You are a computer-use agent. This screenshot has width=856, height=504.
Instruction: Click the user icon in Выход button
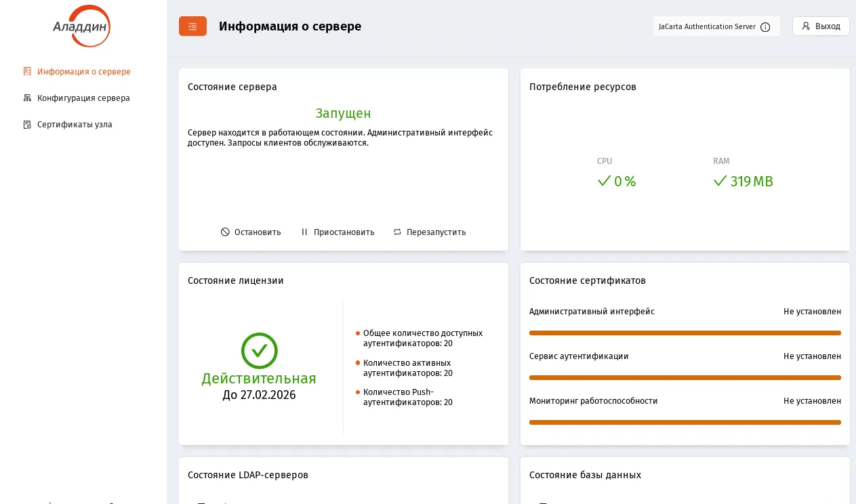point(806,26)
